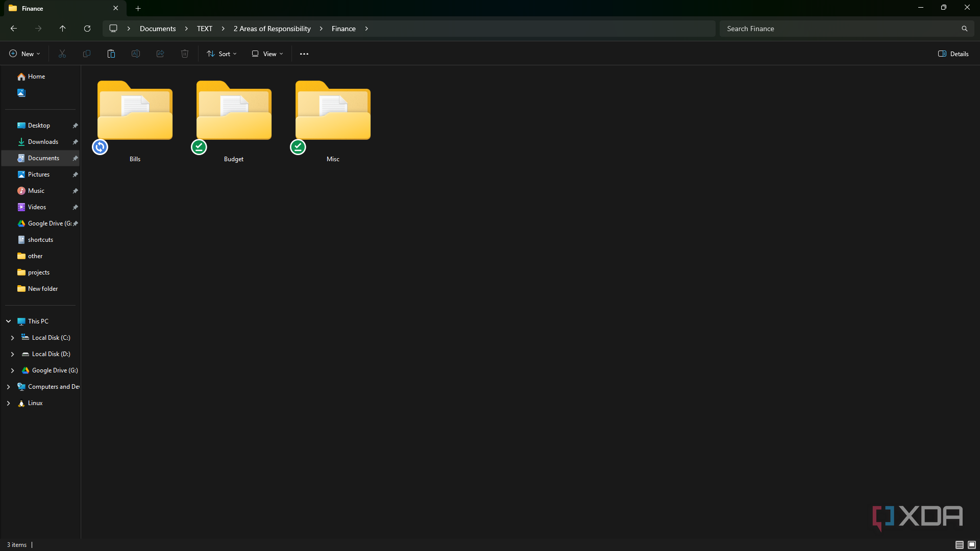Click the Paste toolbar icon
The height and width of the screenshot is (551, 980).
pyautogui.click(x=111, y=54)
